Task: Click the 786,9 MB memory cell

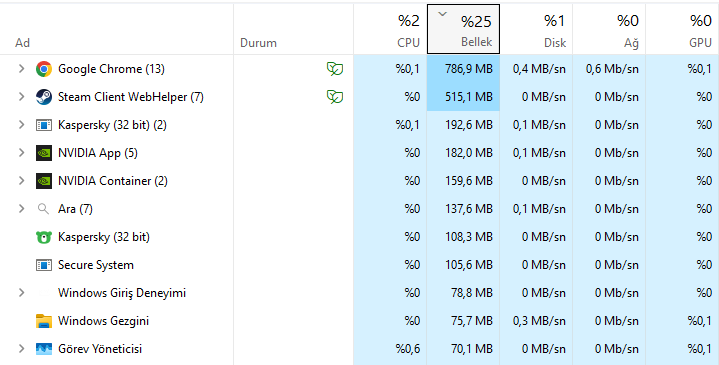Action: [463, 69]
